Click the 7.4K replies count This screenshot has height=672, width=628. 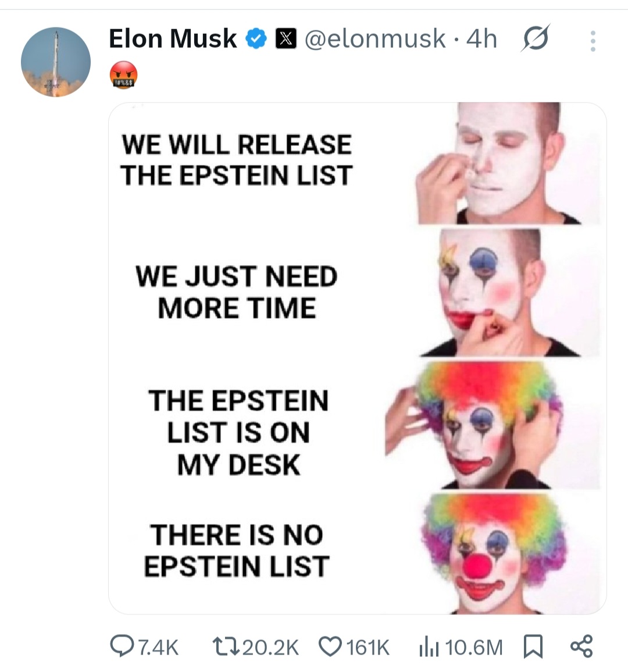point(159,647)
